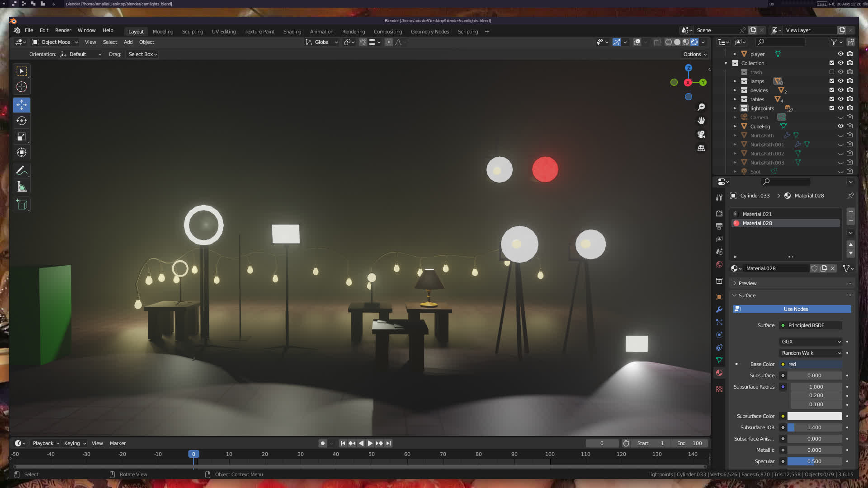
Task: Switch to the Shading workspace tab
Action: click(x=292, y=32)
